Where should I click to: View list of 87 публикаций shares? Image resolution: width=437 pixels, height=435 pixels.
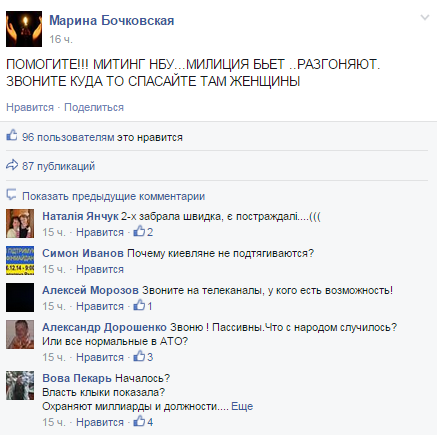tap(58, 166)
